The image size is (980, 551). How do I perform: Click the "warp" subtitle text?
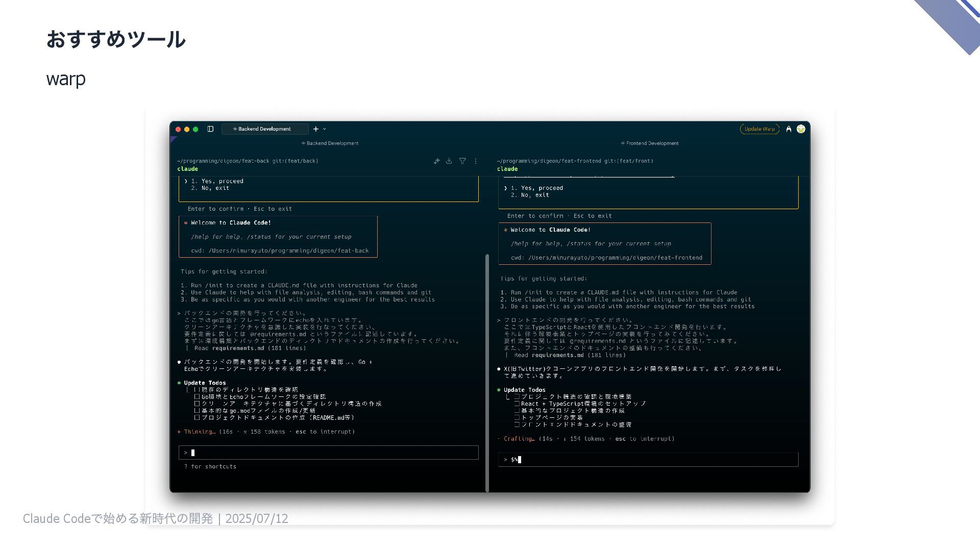pos(66,79)
